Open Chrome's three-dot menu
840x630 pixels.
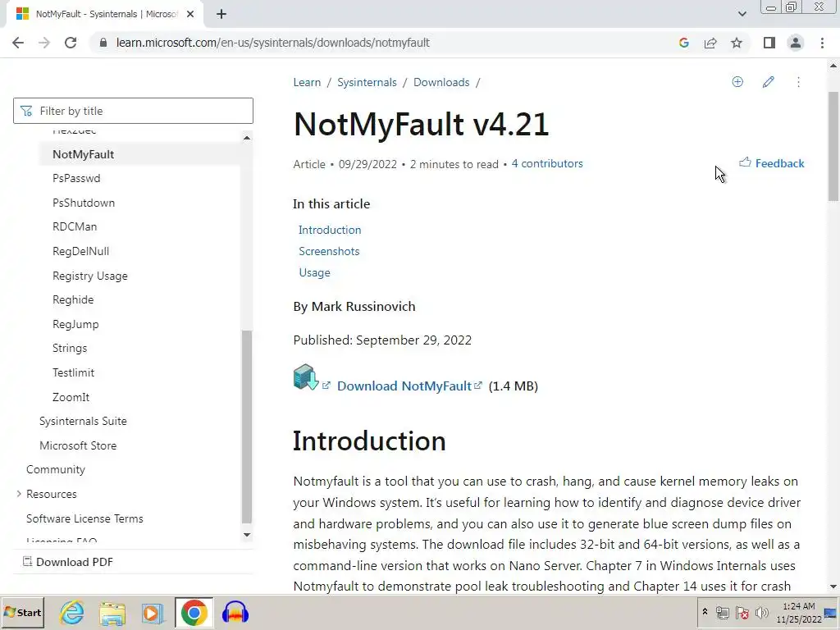pos(822,43)
